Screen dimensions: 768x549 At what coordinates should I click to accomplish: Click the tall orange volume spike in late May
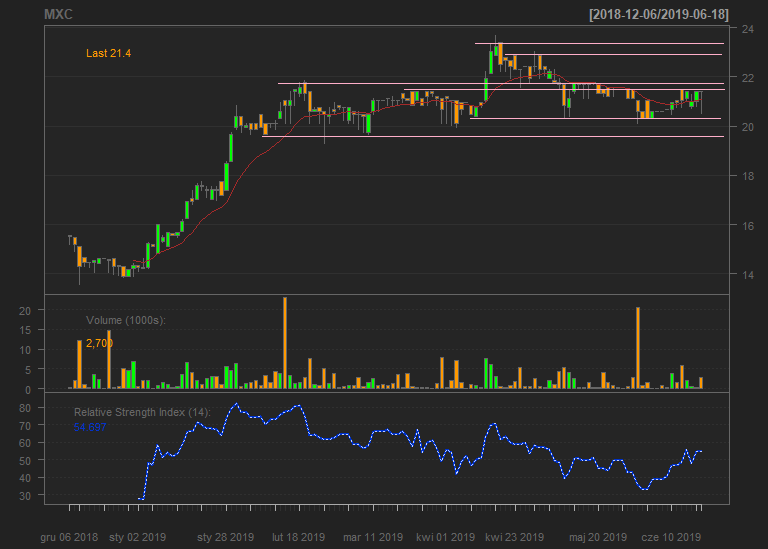click(638, 348)
